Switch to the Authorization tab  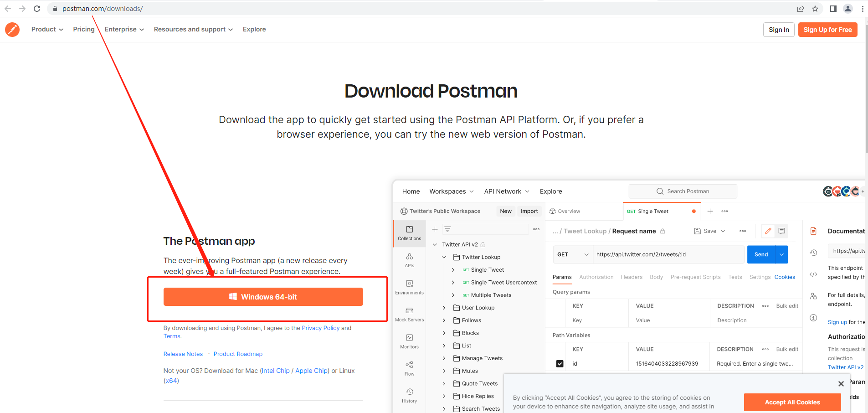tap(596, 277)
